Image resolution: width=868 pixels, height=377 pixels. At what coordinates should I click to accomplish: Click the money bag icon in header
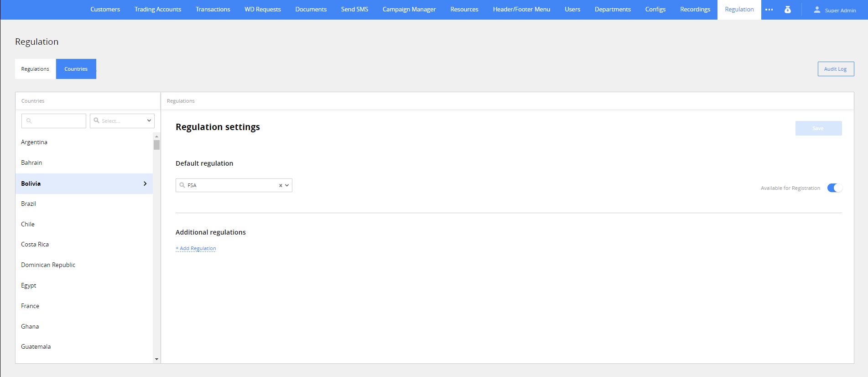point(788,10)
